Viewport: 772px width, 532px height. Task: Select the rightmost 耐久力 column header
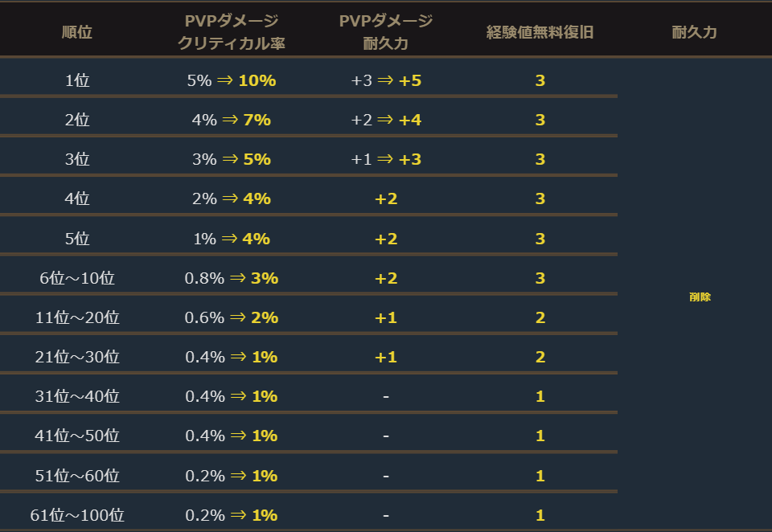click(x=694, y=32)
